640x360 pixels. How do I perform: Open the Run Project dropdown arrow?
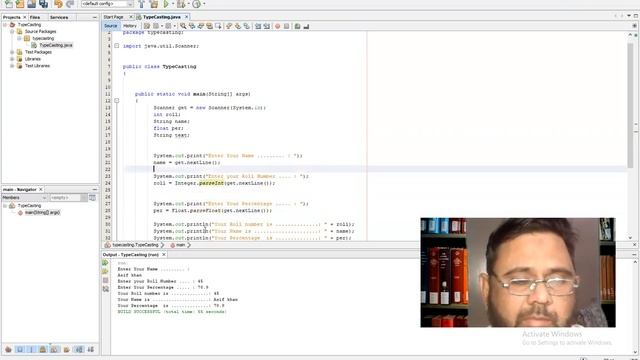tap(172, 4)
